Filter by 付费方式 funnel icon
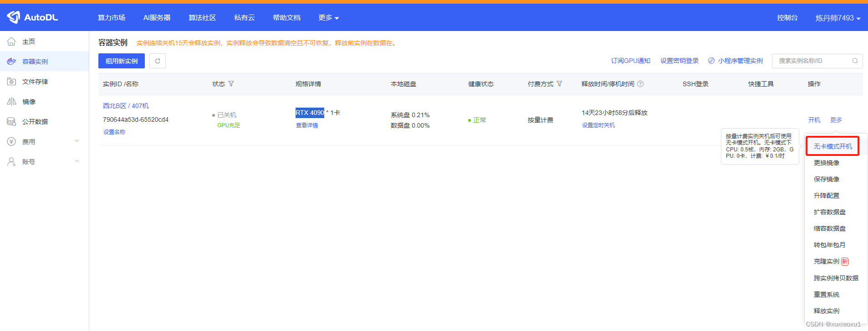 coord(560,84)
